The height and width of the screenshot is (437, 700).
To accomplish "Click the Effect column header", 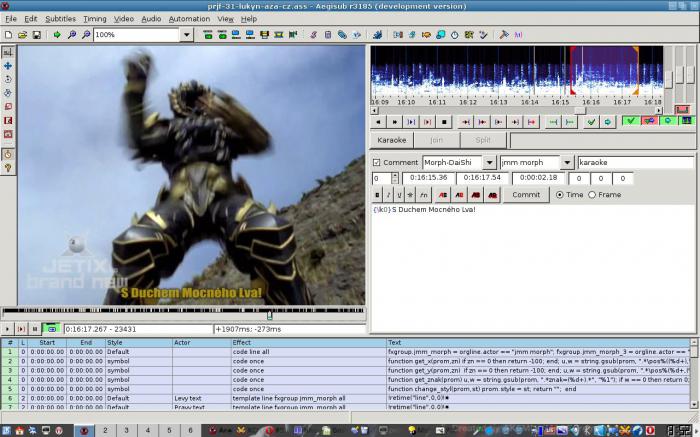I will click(308, 343).
